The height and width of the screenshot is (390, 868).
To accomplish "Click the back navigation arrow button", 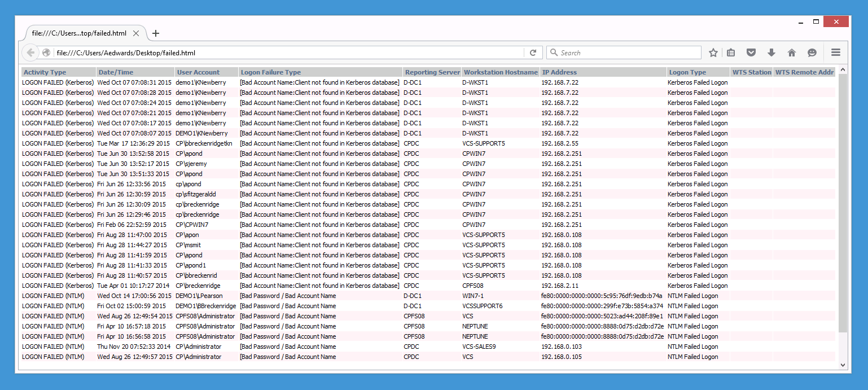I will 30,52.
